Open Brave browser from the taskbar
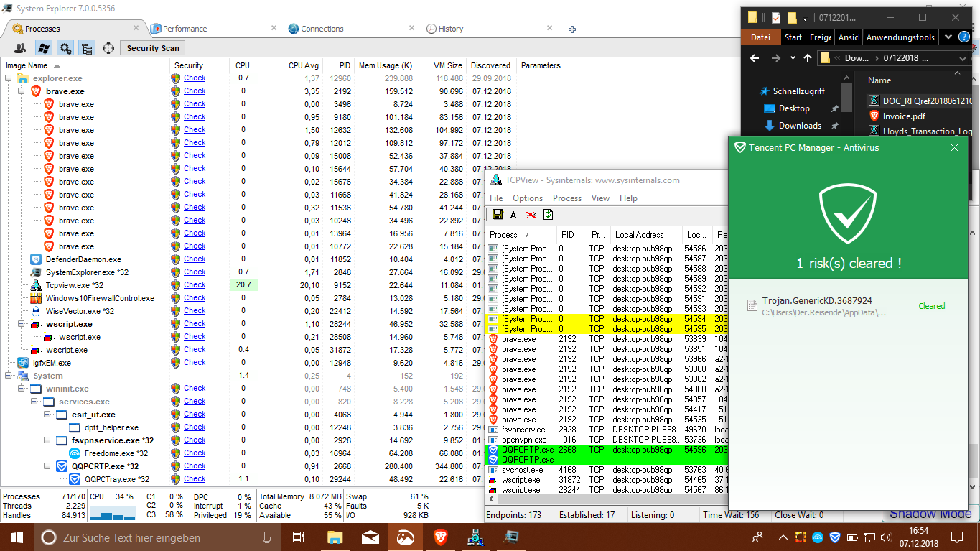The height and width of the screenshot is (551, 980). click(x=439, y=537)
